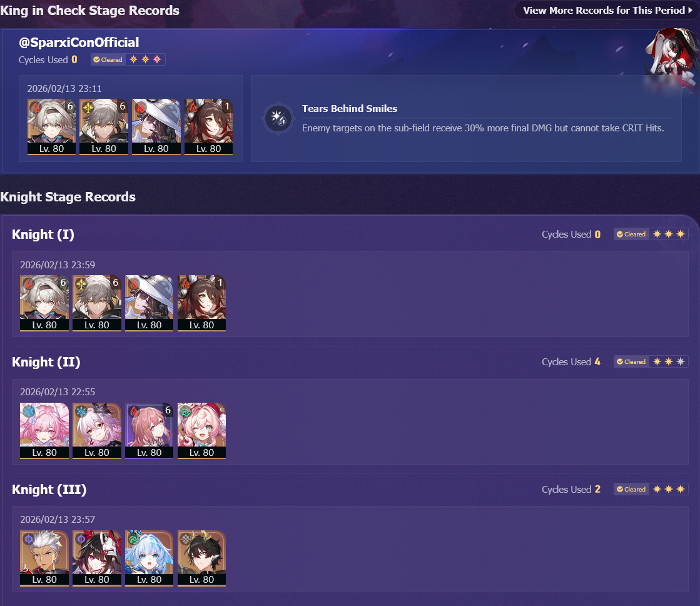Click the Knight (III) Cleared status badge
700x606 pixels.
click(x=631, y=490)
